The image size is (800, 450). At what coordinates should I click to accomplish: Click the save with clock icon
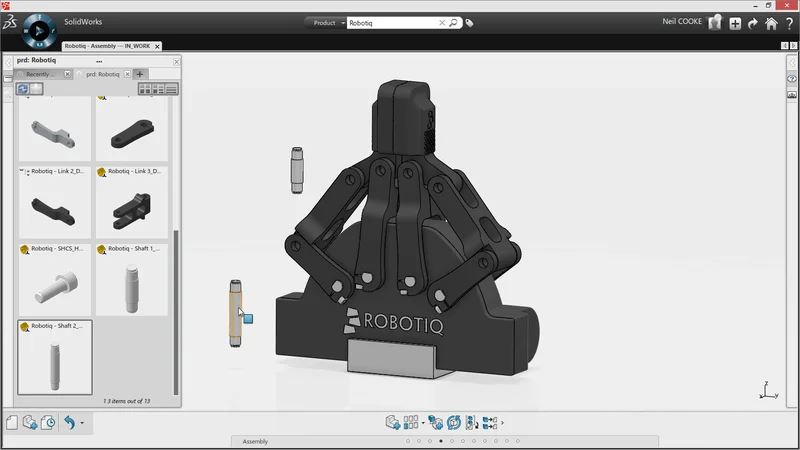pos(48,422)
